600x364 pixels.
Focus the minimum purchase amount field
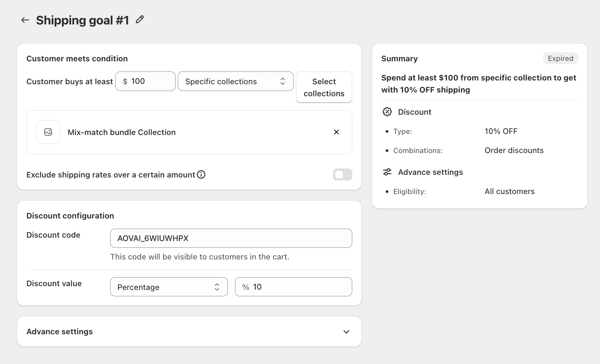[145, 81]
